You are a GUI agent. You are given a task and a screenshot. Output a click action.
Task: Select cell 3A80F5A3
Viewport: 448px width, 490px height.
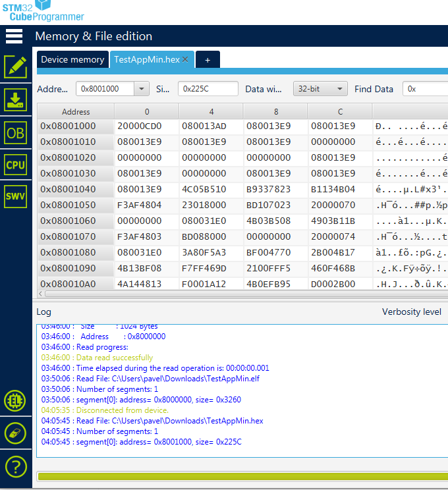click(x=211, y=252)
